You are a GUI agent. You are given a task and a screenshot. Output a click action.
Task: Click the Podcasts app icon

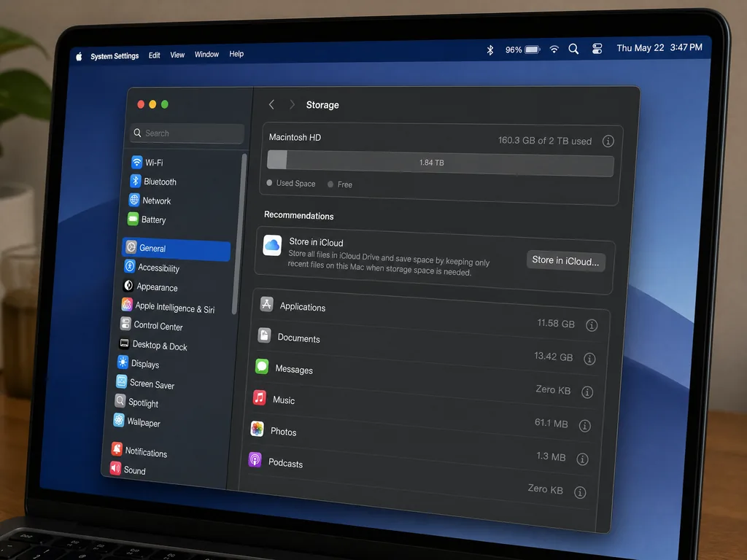pos(255,460)
